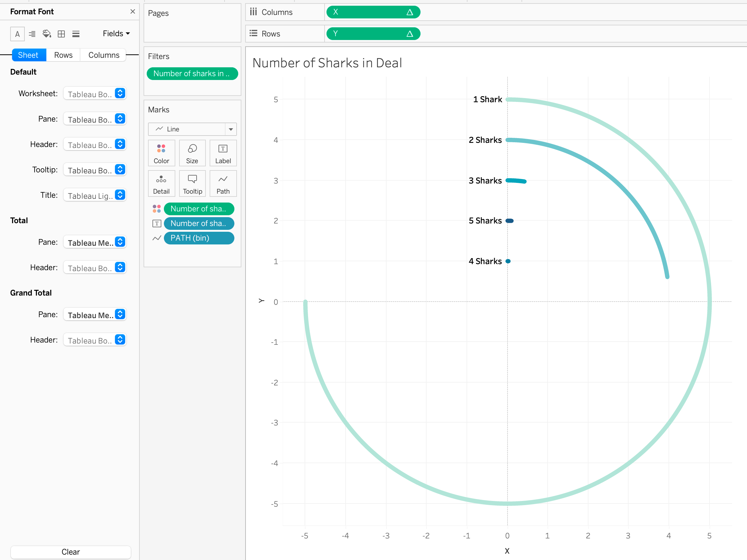
Task: Open the Detail marks card
Action: point(161,183)
